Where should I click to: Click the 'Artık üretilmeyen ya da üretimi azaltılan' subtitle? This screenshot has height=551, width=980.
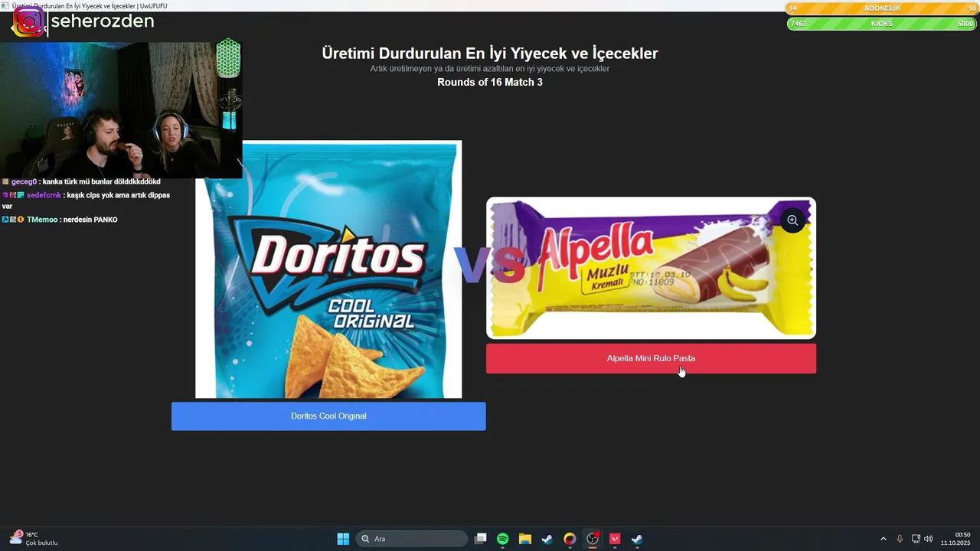point(490,69)
